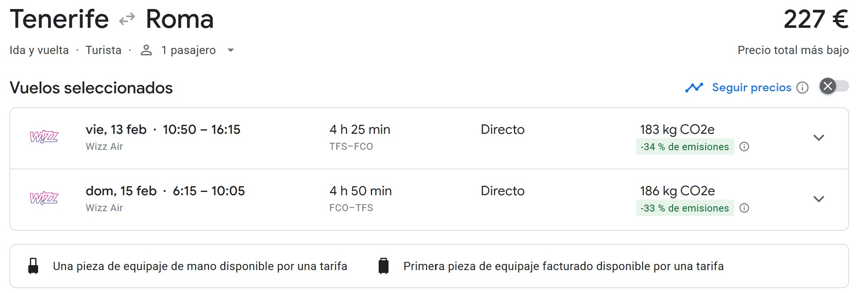
Task: Expand the 13 feb TFS–FCO flight details
Action: [818, 138]
